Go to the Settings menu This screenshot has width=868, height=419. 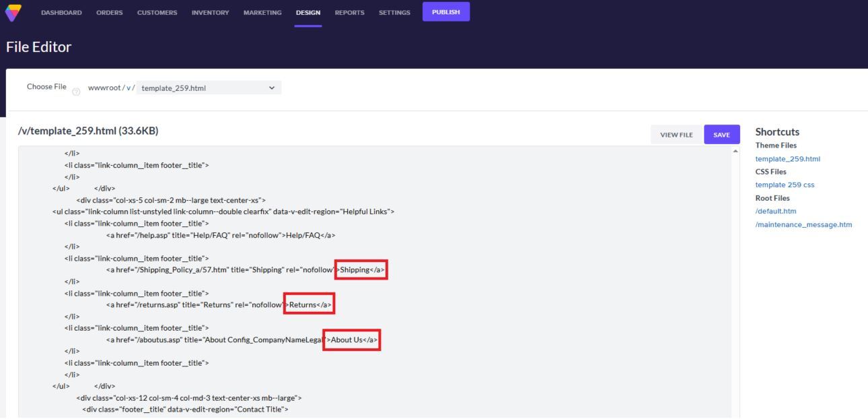394,13
